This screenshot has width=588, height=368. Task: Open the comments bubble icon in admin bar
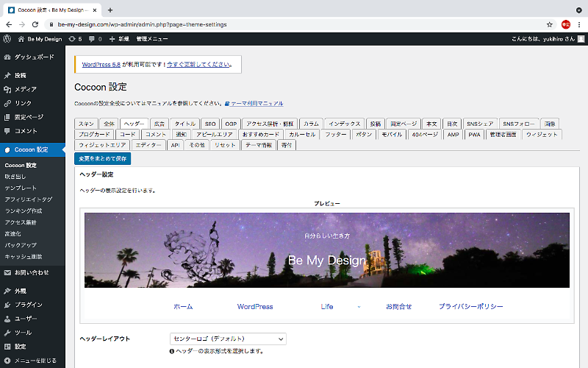point(94,38)
